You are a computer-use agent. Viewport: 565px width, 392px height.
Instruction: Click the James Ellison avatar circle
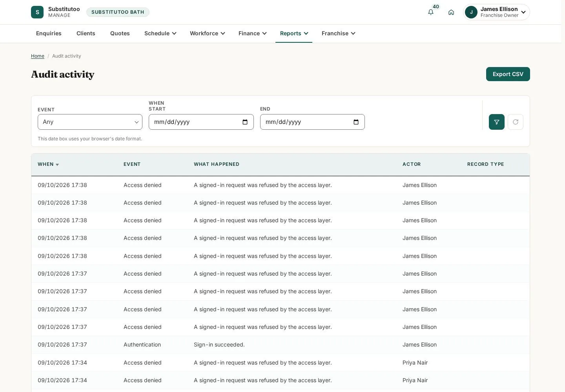tap(471, 12)
